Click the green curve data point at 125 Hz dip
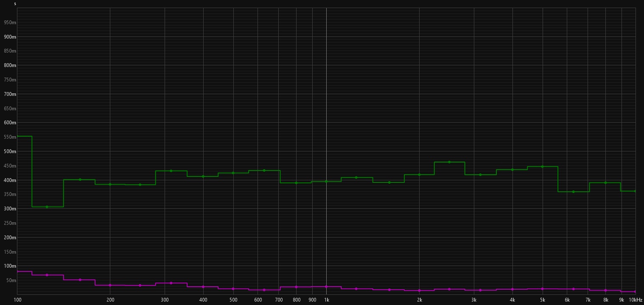This screenshot has width=644, height=305. [x=47, y=207]
